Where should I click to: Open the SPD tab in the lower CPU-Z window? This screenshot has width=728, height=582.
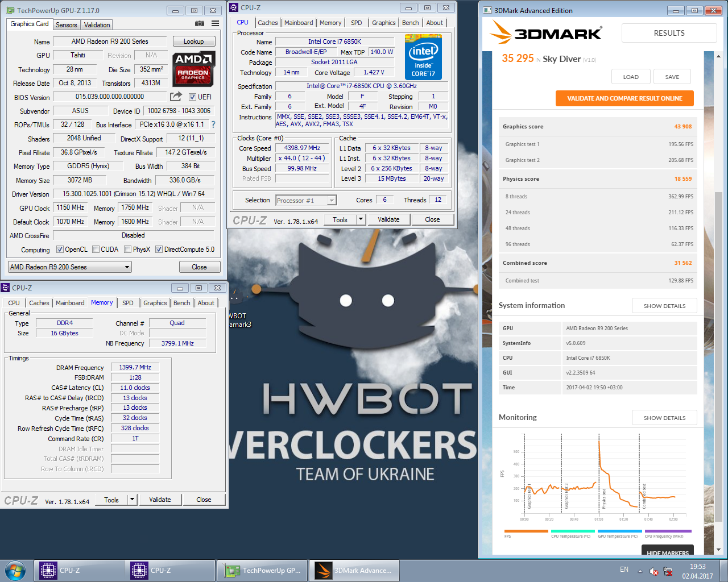coord(128,303)
